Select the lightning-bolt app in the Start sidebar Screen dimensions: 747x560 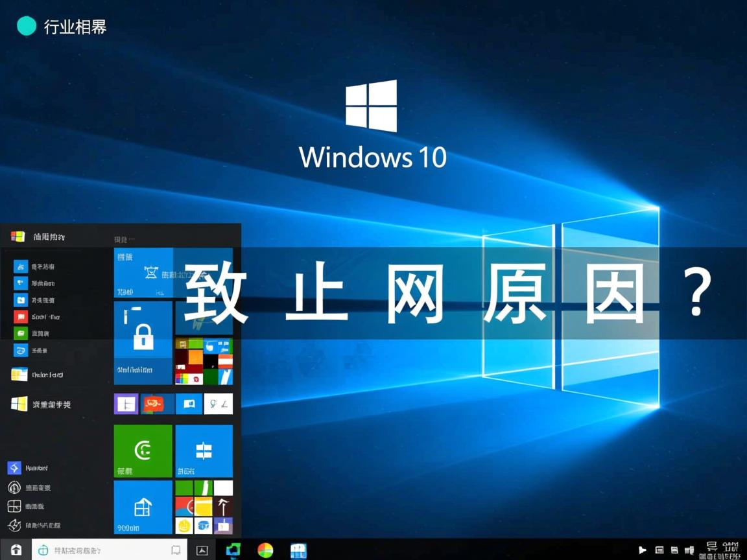point(14,468)
